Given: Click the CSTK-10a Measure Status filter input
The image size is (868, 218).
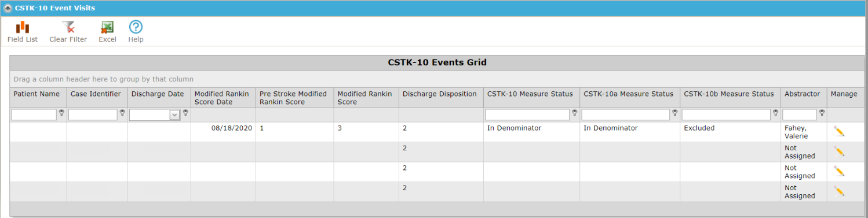Looking at the screenshot, I should [x=626, y=115].
